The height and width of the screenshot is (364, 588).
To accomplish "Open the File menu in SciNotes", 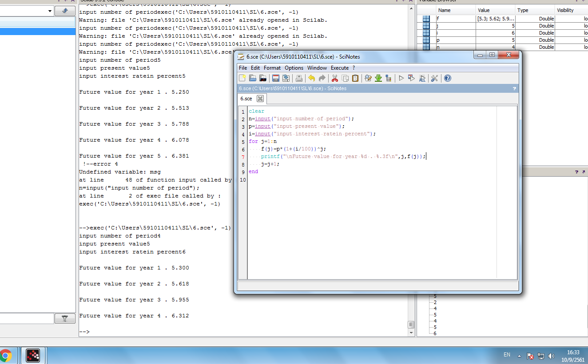I will point(243,68).
